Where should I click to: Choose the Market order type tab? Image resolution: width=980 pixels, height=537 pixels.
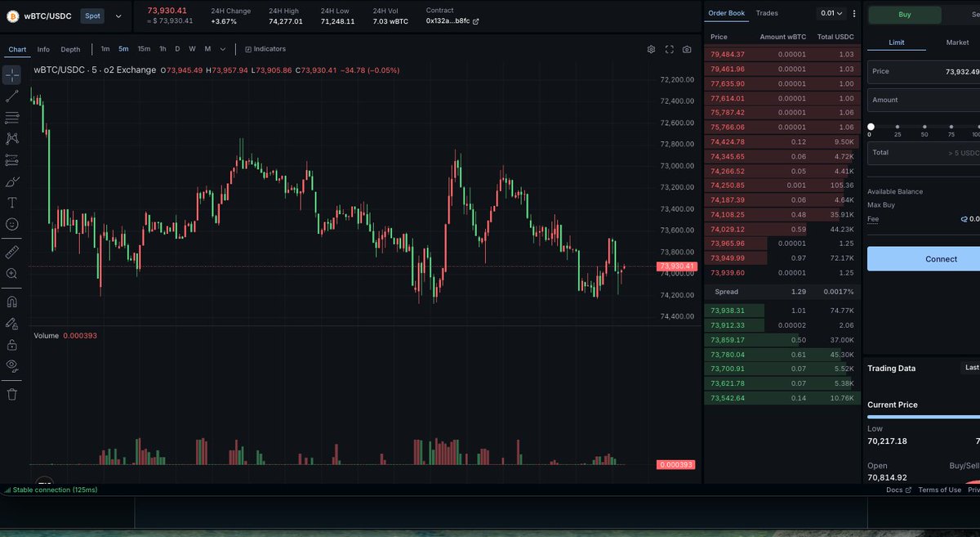(x=957, y=43)
